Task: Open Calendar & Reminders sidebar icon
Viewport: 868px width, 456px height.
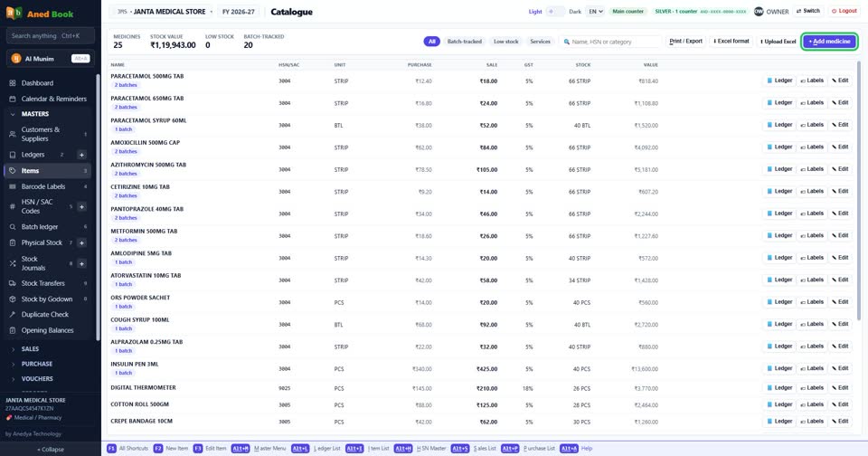Action: click(x=12, y=99)
